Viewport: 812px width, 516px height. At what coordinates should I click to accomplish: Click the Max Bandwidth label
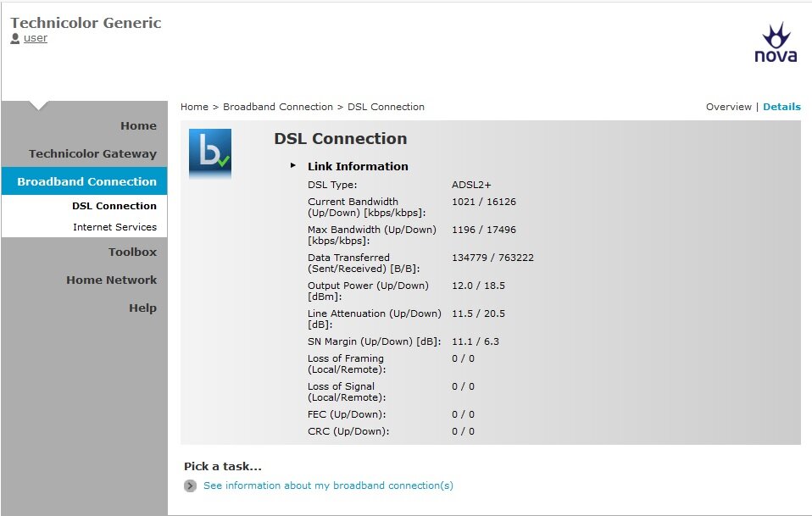[x=372, y=235]
